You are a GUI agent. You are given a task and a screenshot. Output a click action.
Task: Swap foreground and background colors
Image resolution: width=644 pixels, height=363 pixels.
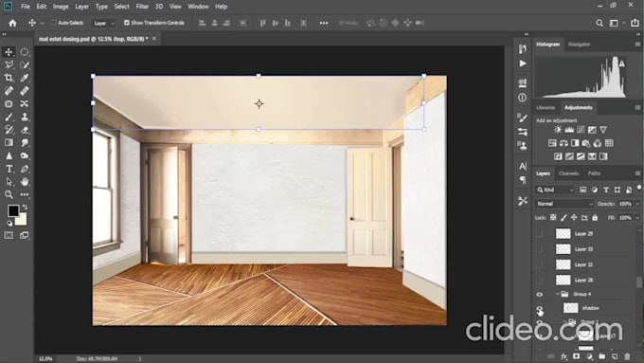point(25,208)
